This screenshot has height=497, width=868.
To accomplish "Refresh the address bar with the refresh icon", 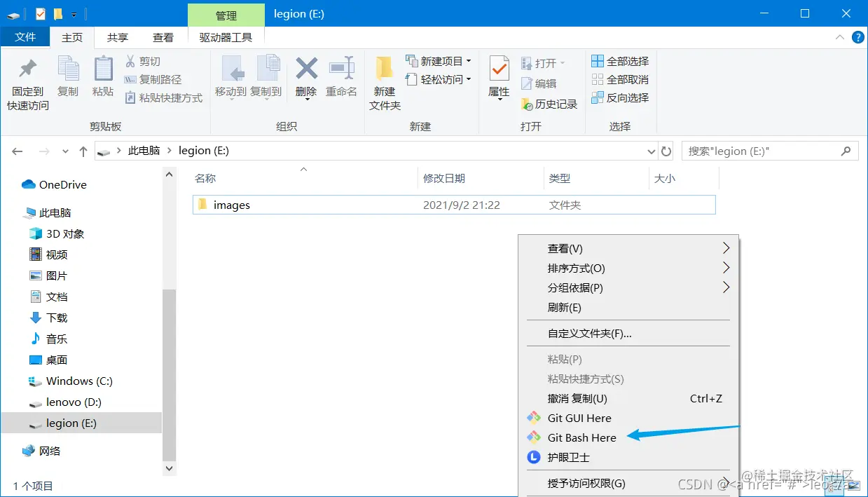I will tap(666, 151).
